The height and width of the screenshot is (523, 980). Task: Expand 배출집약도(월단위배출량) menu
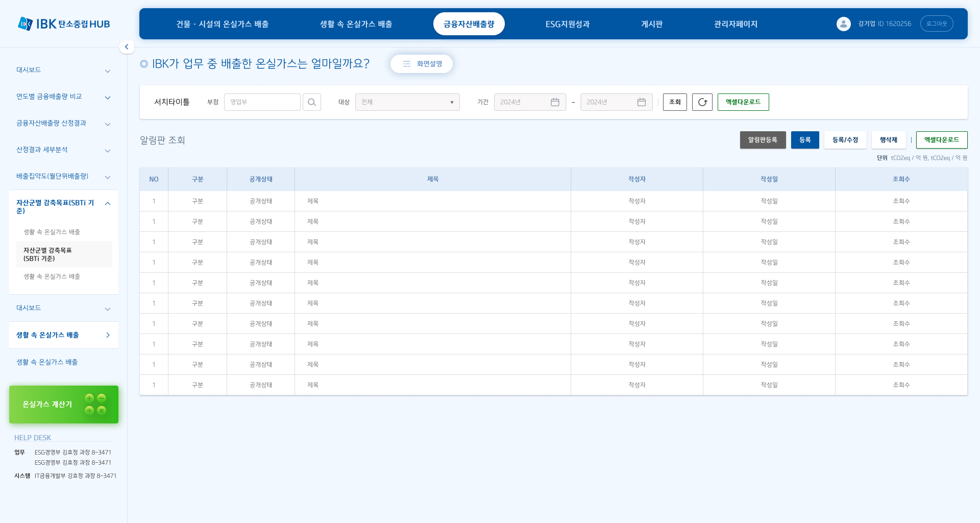click(63, 176)
